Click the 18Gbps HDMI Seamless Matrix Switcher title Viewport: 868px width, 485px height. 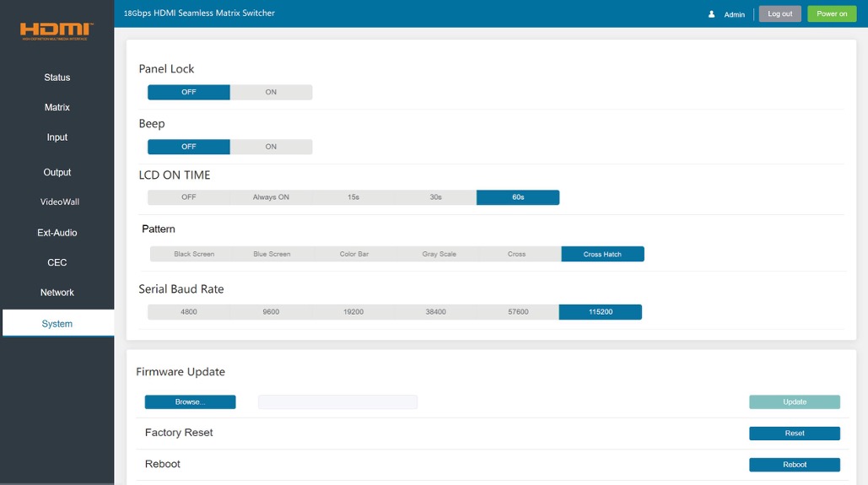199,13
